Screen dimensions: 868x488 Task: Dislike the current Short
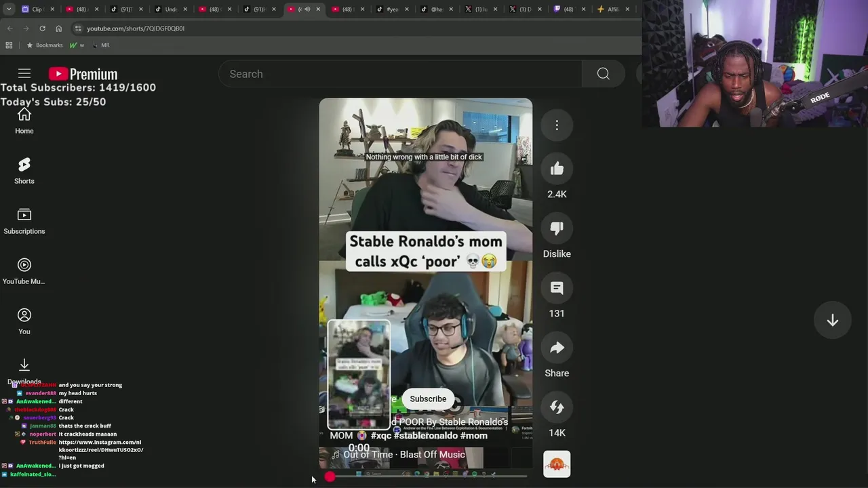pyautogui.click(x=557, y=228)
